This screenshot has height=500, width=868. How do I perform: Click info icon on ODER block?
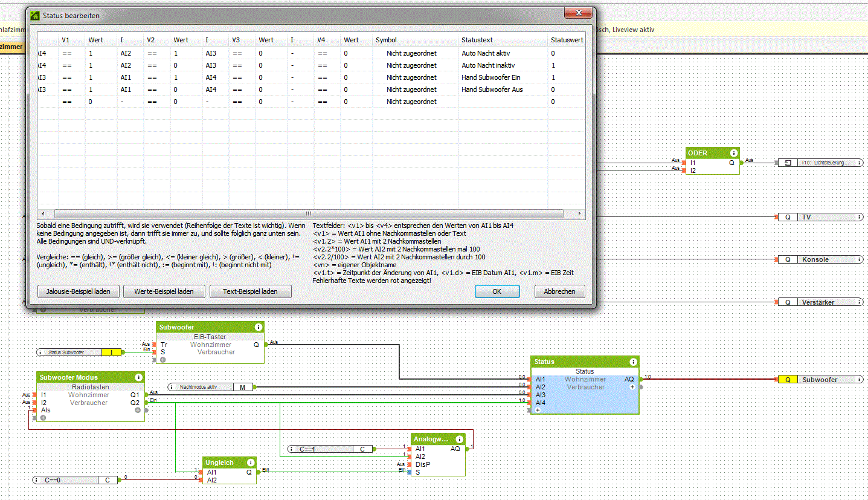pyautogui.click(x=733, y=154)
